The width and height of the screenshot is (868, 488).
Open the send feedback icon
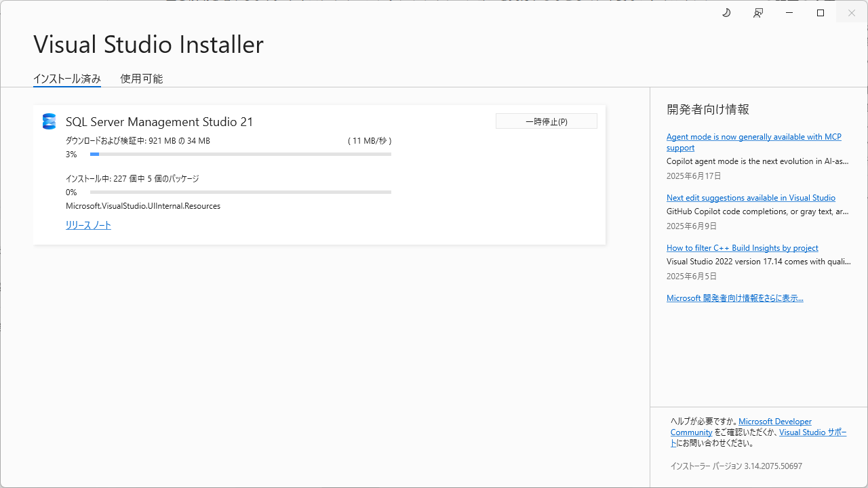click(x=758, y=13)
